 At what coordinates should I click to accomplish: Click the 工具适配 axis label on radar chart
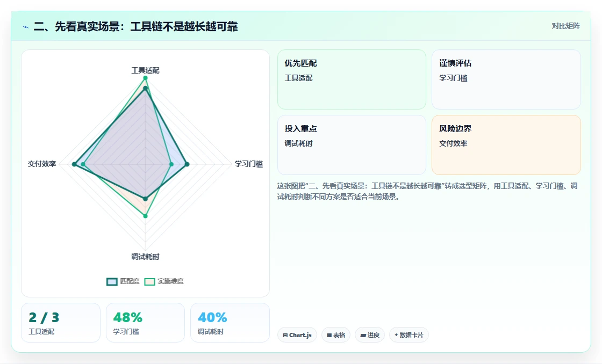[x=145, y=70]
